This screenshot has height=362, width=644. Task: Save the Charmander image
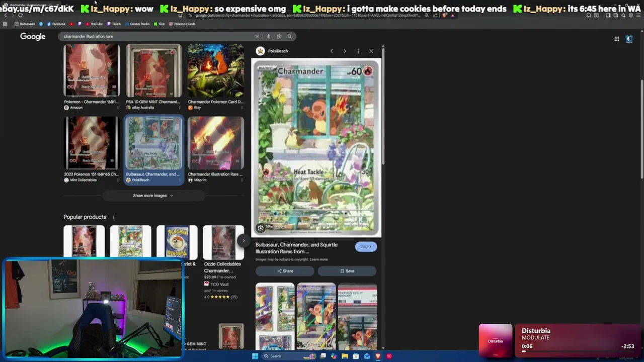(347, 271)
